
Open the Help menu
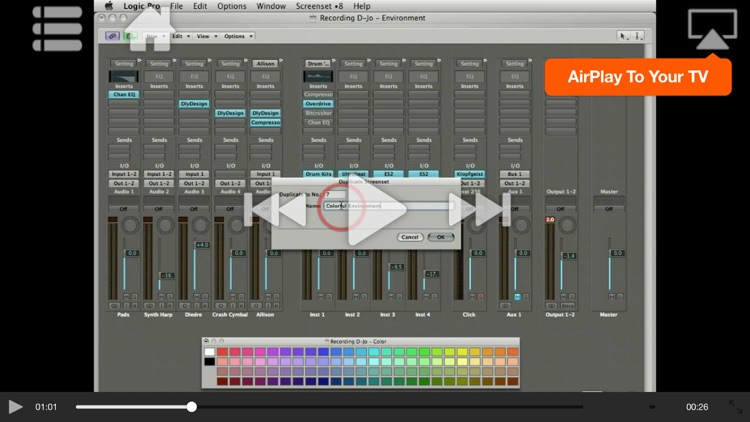[x=362, y=6]
